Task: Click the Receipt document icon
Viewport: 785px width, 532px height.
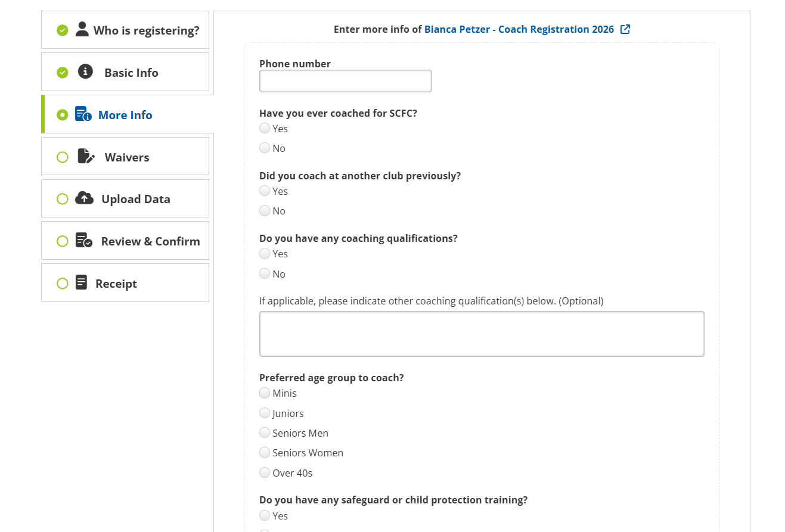Action: point(82,283)
